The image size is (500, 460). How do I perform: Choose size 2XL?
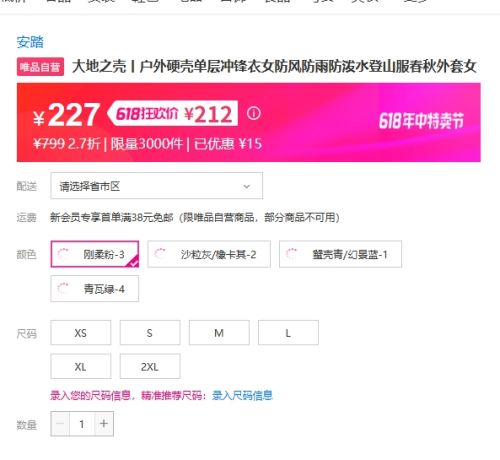click(150, 366)
